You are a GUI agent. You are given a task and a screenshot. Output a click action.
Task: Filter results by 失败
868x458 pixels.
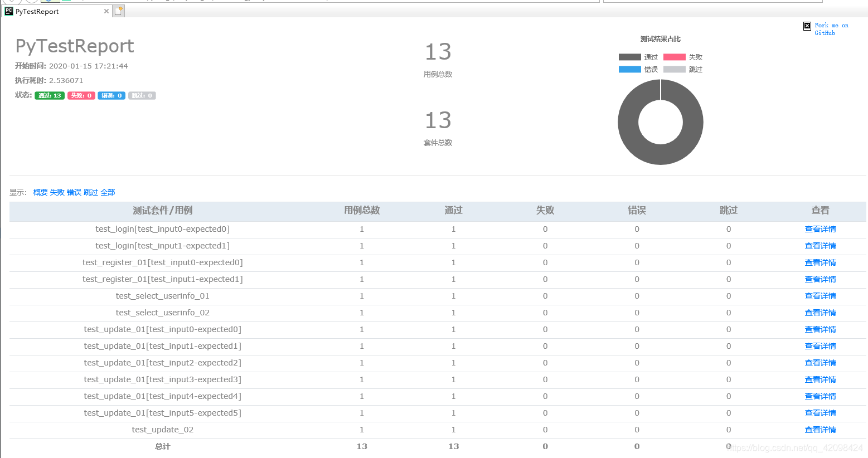[x=57, y=192]
